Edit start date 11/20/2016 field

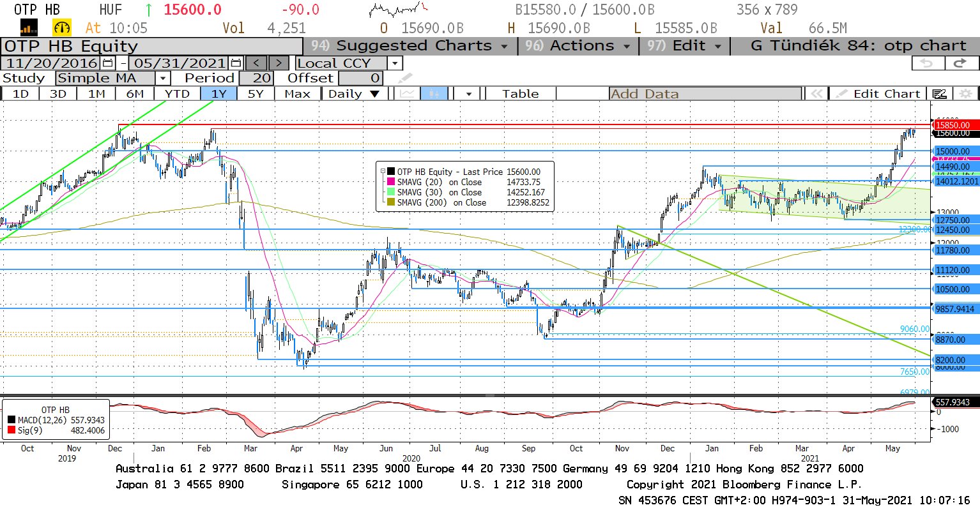tap(52, 63)
